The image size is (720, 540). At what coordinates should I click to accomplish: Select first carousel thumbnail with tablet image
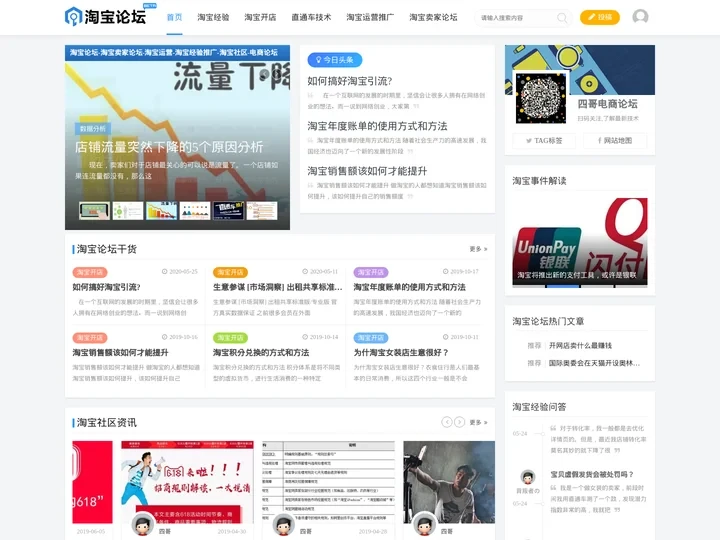point(94,211)
